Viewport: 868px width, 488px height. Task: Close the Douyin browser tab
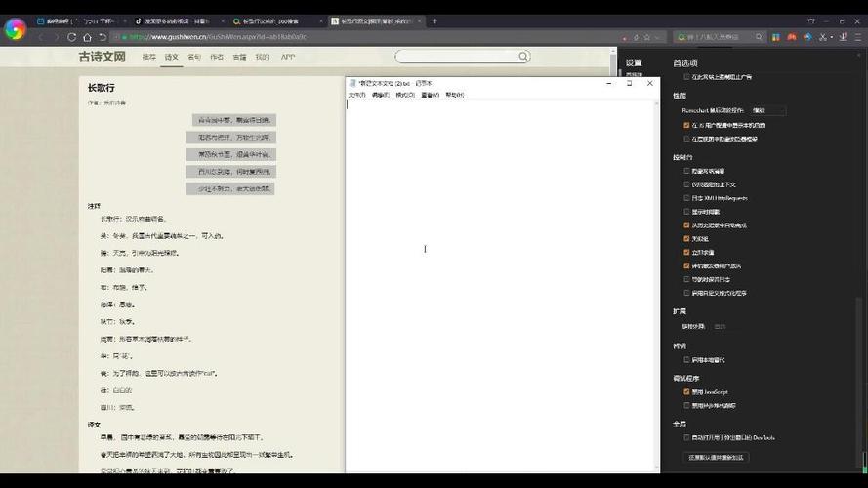[223, 21]
